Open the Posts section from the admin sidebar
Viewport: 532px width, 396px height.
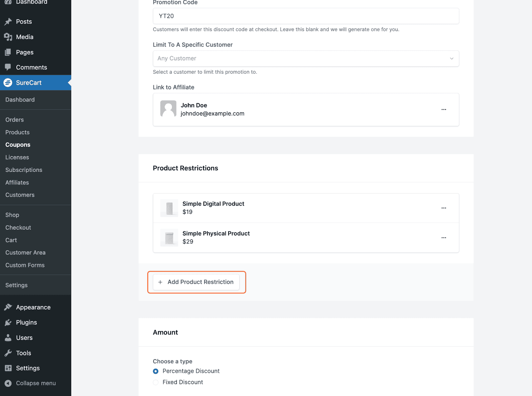[9, 21]
